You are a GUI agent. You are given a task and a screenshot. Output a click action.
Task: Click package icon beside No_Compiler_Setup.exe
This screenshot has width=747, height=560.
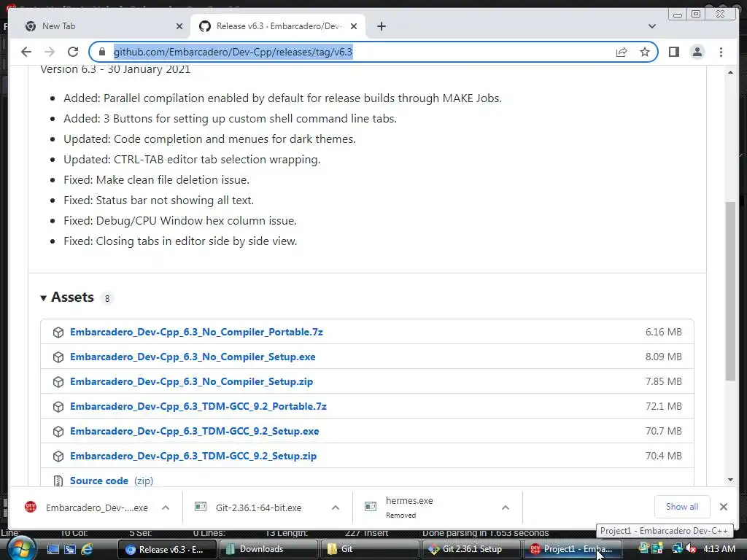click(x=58, y=357)
